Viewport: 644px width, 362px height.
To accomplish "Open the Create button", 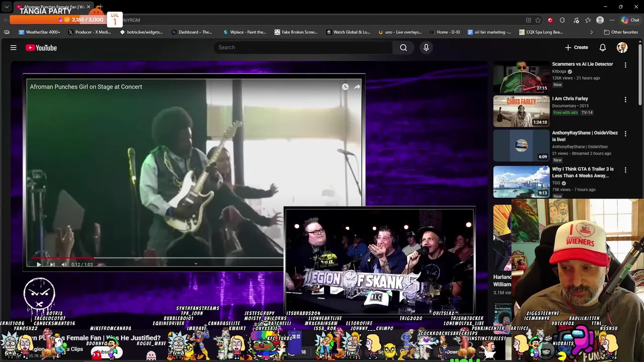I will click(x=576, y=47).
